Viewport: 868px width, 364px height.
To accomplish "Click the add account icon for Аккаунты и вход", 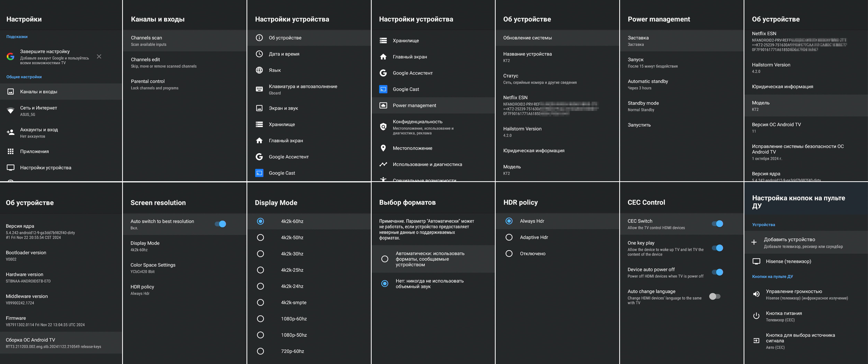I will click(11, 132).
